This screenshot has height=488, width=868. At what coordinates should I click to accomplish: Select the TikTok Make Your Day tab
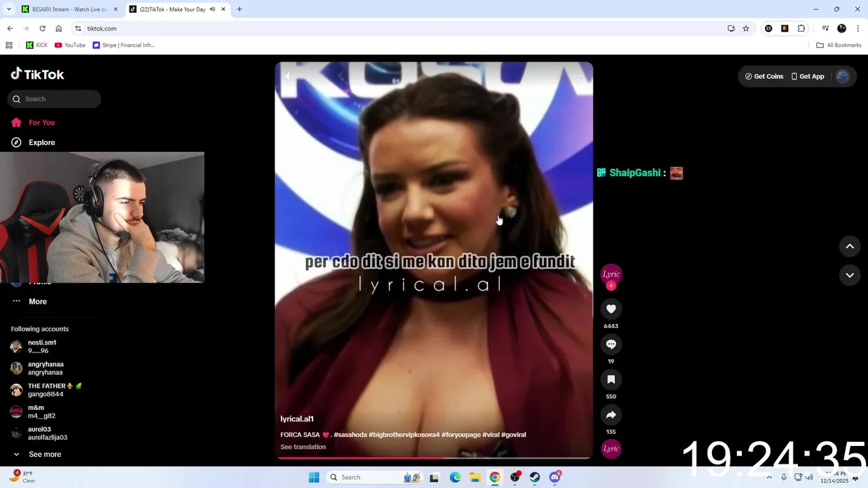click(x=172, y=9)
